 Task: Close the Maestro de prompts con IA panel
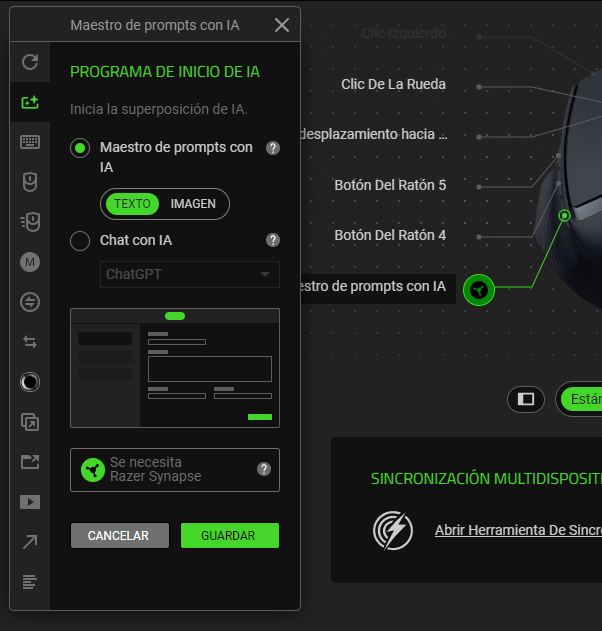pyautogui.click(x=282, y=25)
